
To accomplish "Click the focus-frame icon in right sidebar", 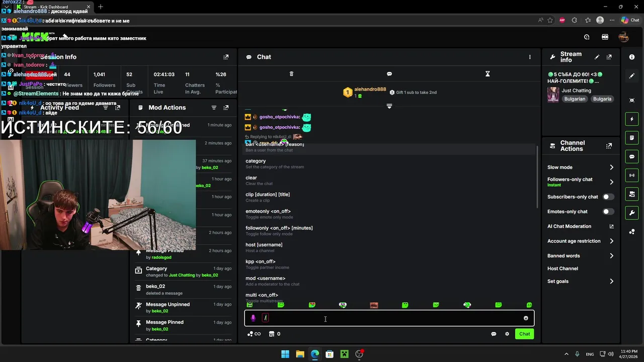I will (632, 101).
